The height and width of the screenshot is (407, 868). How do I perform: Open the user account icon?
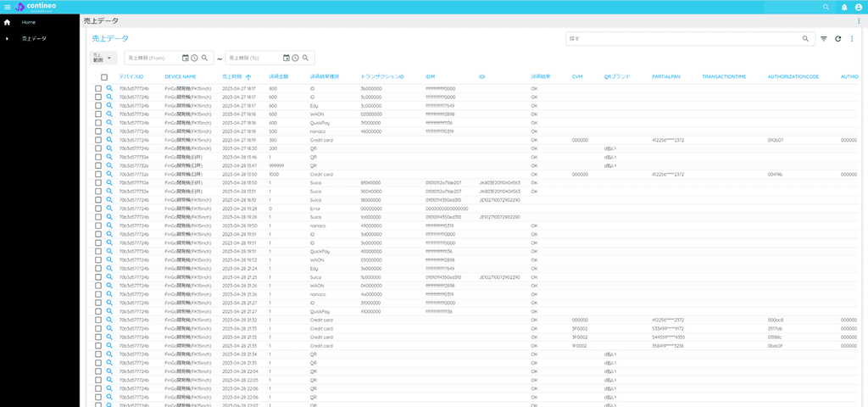(859, 7)
